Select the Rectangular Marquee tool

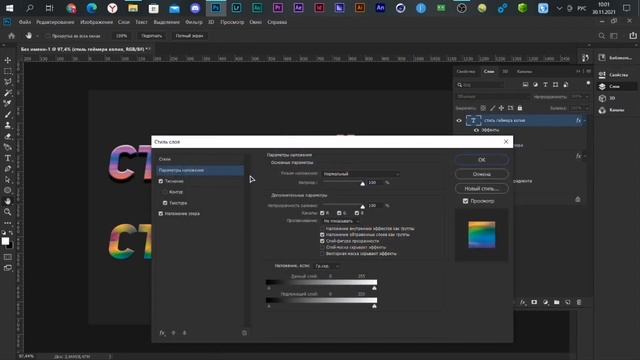pyautogui.click(x=8, y=71)
